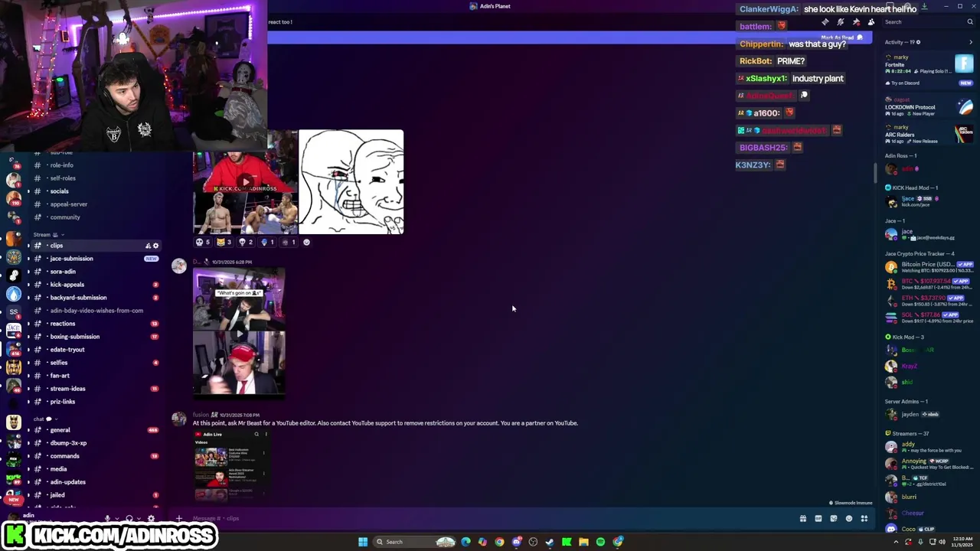Show pinned messages in header

(856, 22)
